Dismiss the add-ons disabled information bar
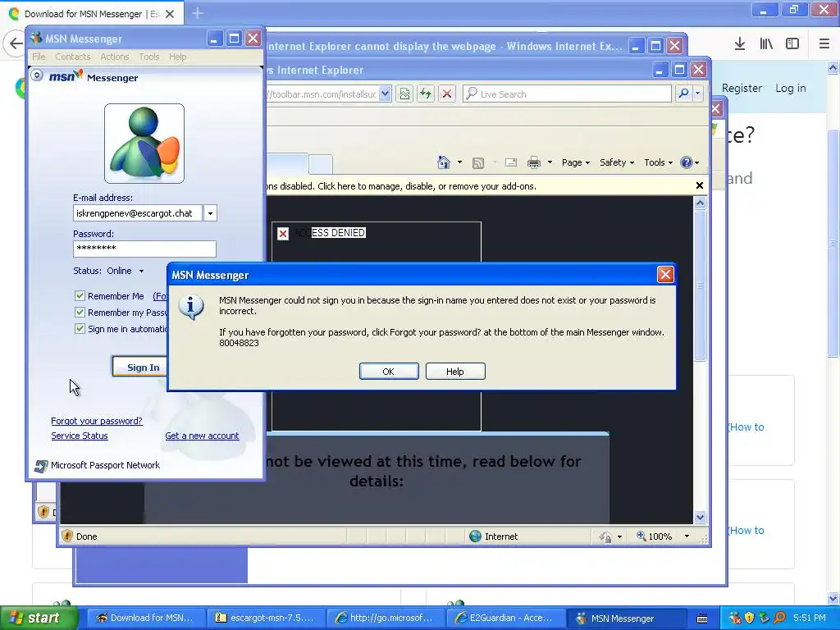840x630 pixels. (x=700, y=185)
